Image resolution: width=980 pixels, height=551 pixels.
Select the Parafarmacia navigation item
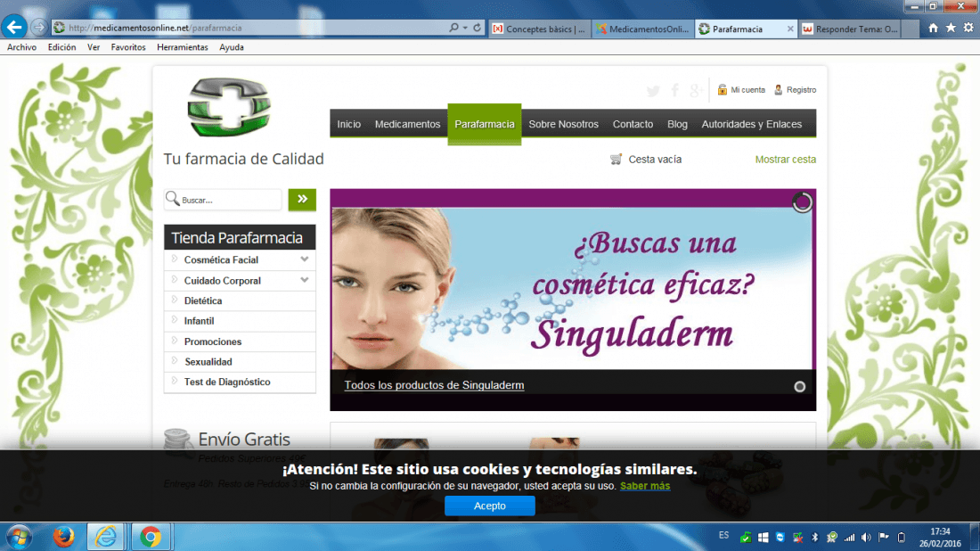point(485,124)
